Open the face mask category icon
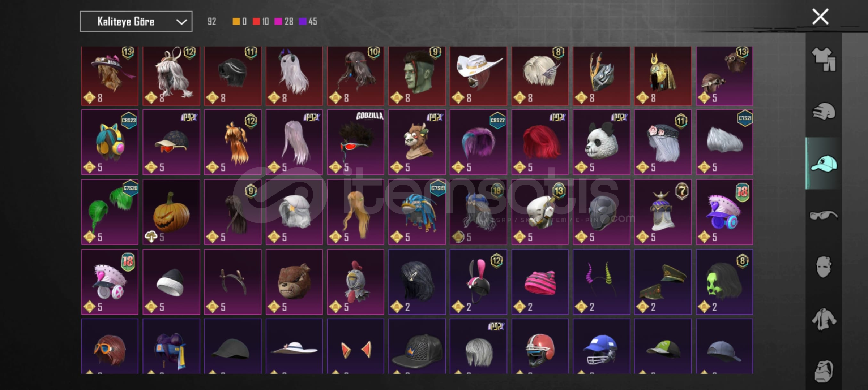This screenshot has width=868, height=390. (824, 267)
